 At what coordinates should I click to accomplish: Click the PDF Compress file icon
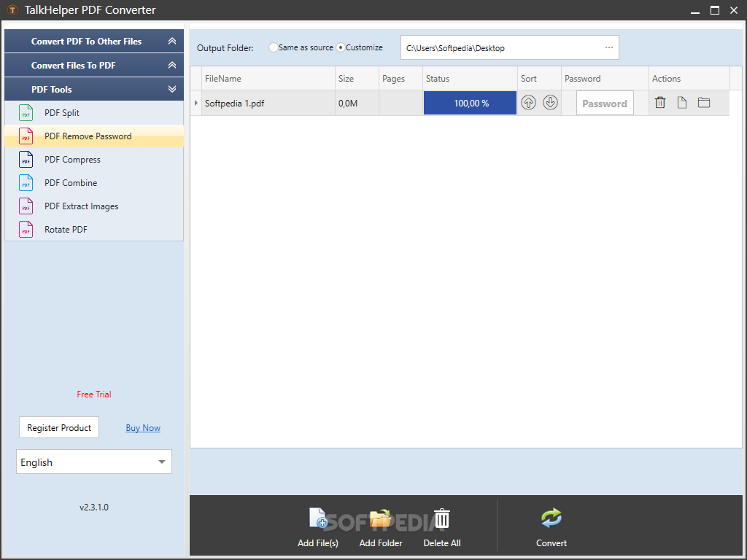[26, 160]
